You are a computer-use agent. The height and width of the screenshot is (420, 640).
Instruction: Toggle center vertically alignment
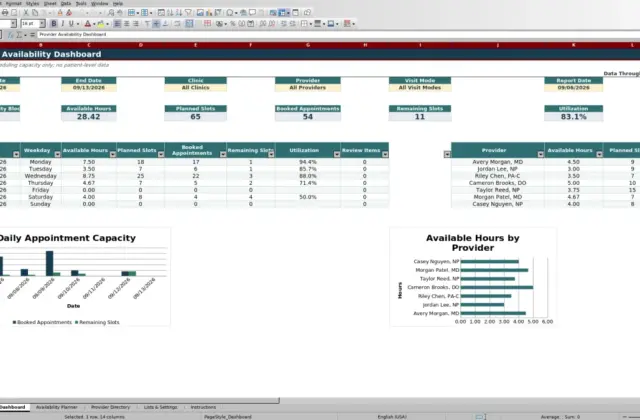[x=156, y=24]
